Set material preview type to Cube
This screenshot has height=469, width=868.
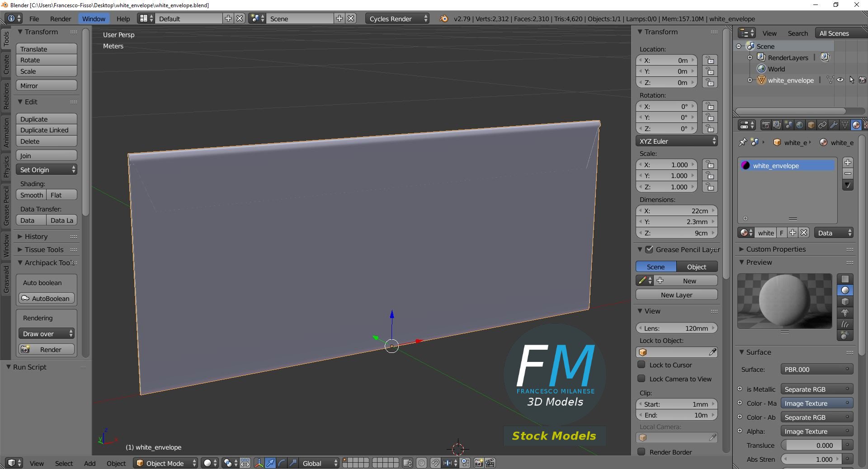[x=845, y=301]
